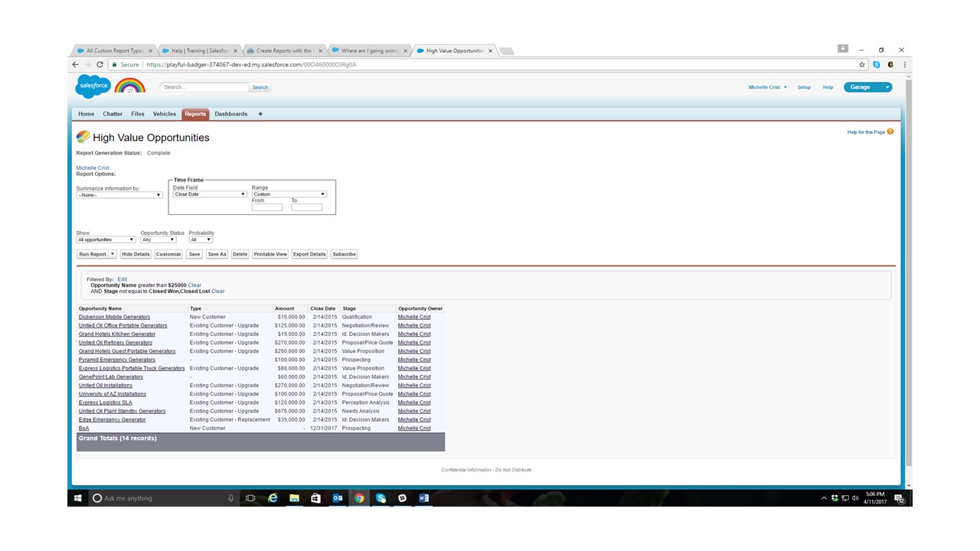Viewport: 980px width, 551px height.
Task: Click the To date input field
Action: (x=307, y=207)
